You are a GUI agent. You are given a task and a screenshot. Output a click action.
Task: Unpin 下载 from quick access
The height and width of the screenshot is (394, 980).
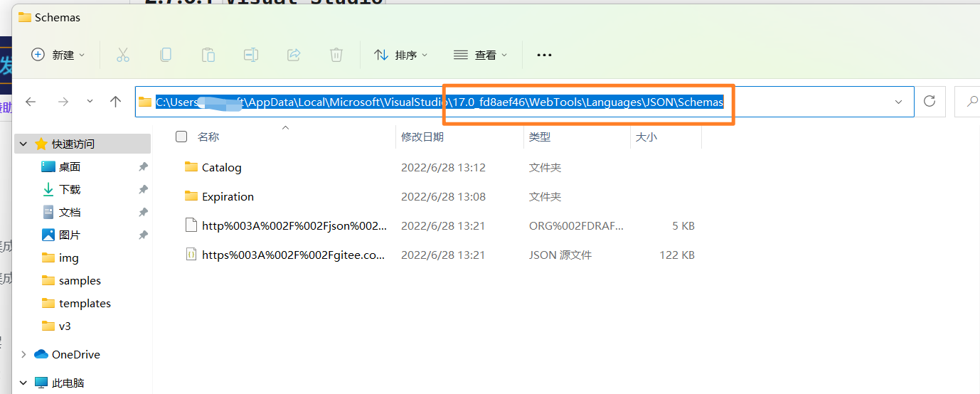pyautogui.click(x=143, y=189)
